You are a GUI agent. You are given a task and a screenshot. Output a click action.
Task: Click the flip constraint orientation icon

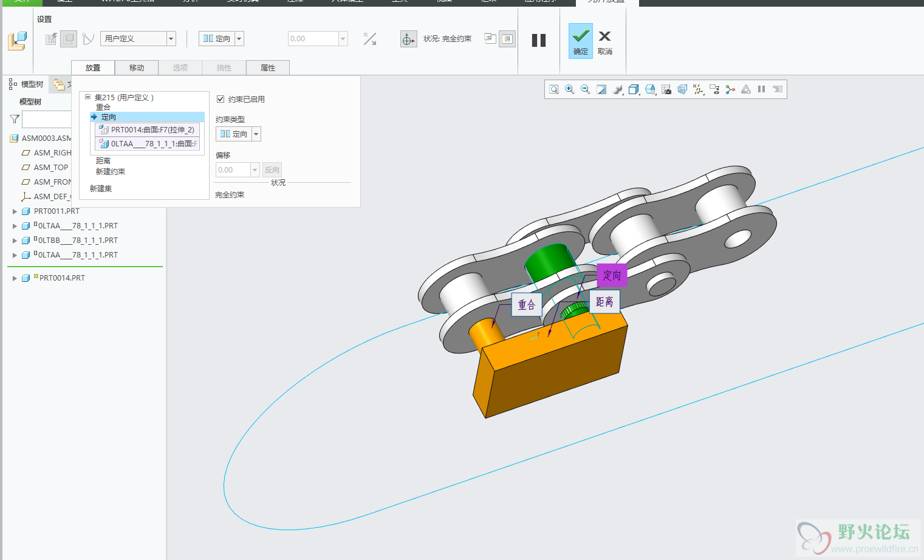(x=370, y=39)
